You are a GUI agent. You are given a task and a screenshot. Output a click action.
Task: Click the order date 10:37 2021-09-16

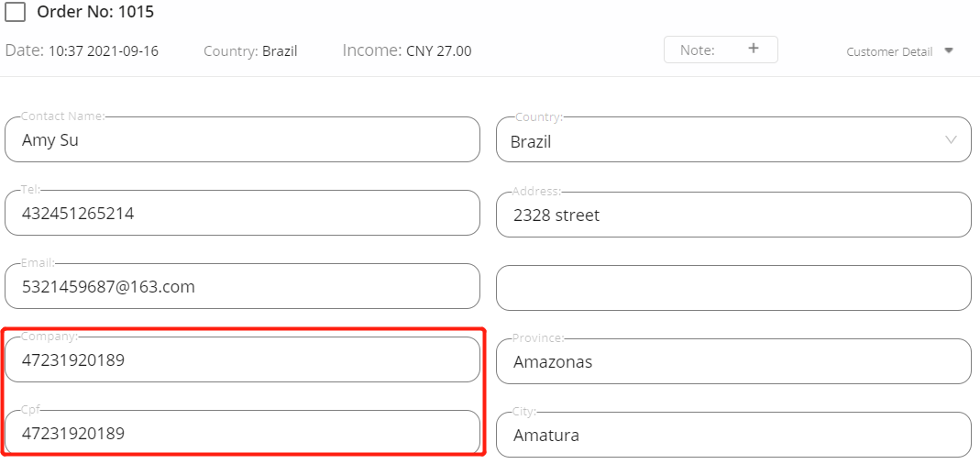103,51
